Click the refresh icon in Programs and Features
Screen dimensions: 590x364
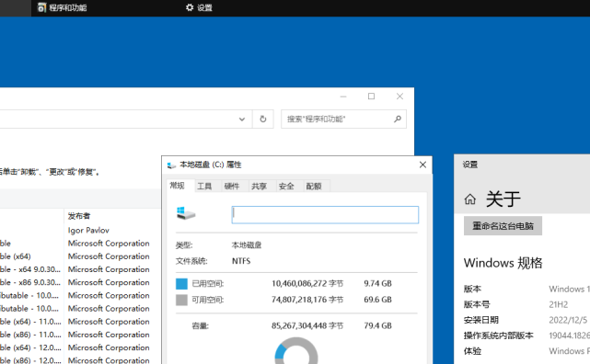(x=263, y=119)
